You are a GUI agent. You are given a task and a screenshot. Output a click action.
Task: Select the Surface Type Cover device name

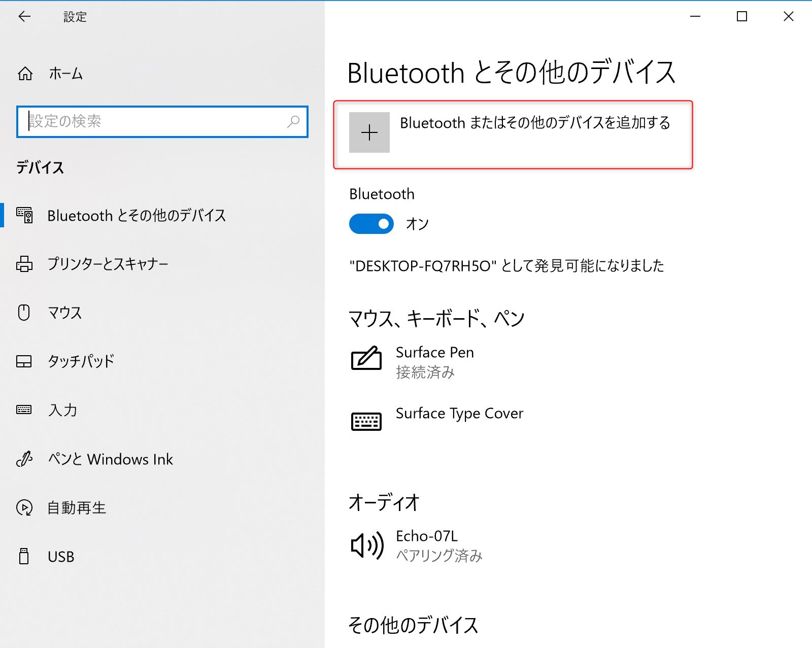click(459, 414)
